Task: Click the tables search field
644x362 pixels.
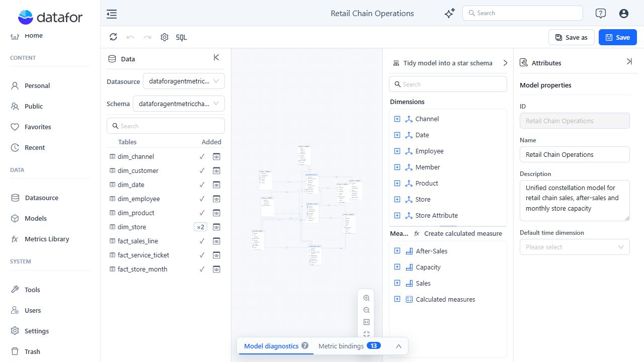Action: pos(166,126)
